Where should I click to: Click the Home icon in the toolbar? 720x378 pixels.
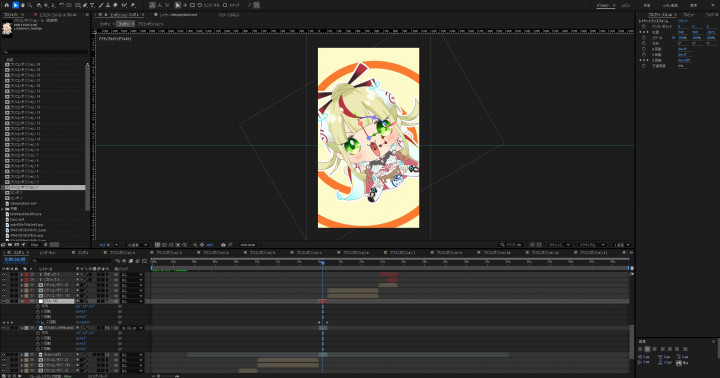[6, 5]
